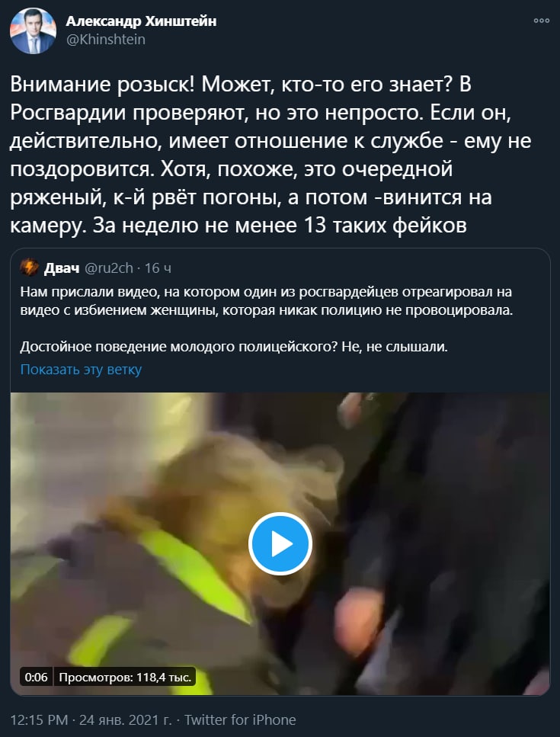Open the Twitter for iPhone source link
The image size is (560, 737).
[240, 719]
